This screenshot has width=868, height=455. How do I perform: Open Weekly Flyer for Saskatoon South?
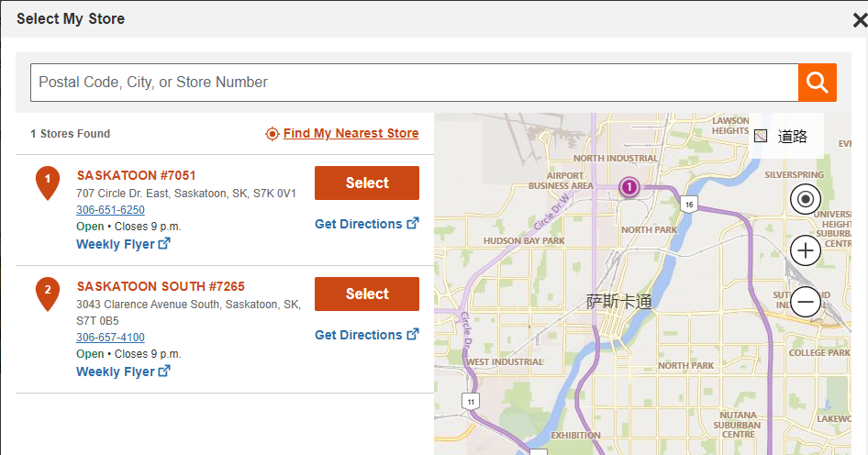pos(123,372)
